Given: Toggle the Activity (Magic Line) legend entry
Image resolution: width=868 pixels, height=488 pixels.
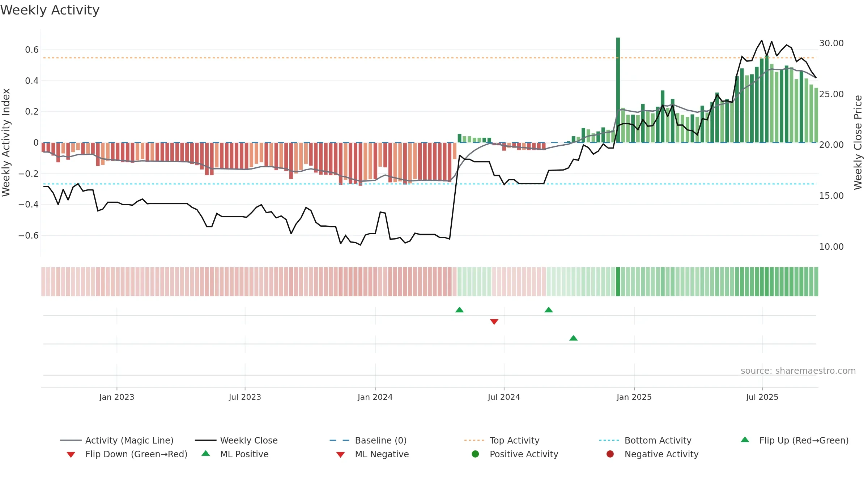Looking at the screenshot, I should (117, 440).
